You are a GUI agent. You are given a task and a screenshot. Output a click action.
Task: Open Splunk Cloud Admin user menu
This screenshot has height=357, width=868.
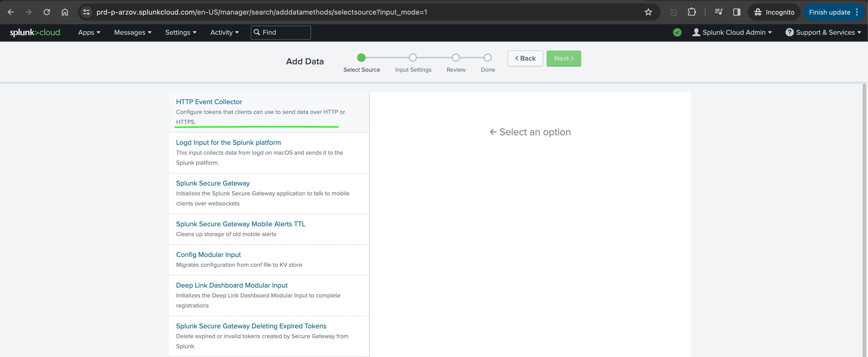pyautogui.click(x=732, y=32)
